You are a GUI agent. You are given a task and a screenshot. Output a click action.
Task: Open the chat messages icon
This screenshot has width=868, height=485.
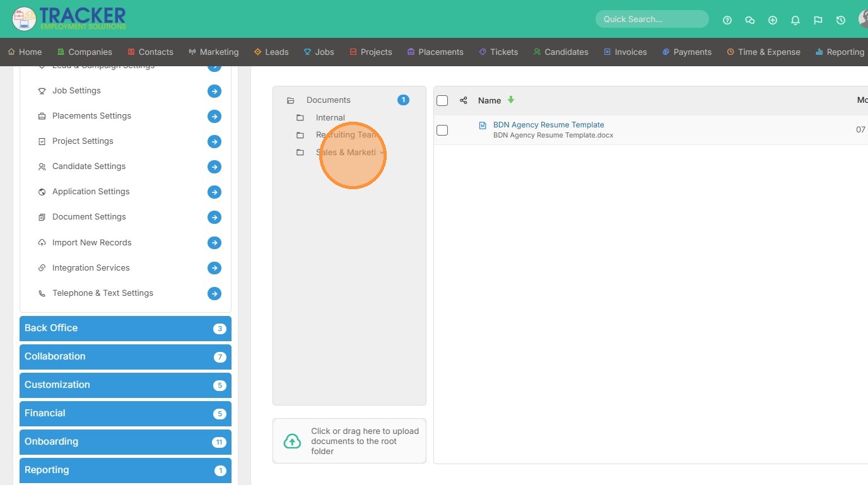coord(750,20)
